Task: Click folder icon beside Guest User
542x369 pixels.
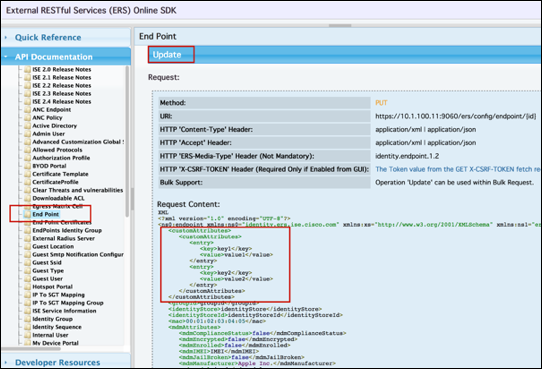Action: (x=27, y=278)
